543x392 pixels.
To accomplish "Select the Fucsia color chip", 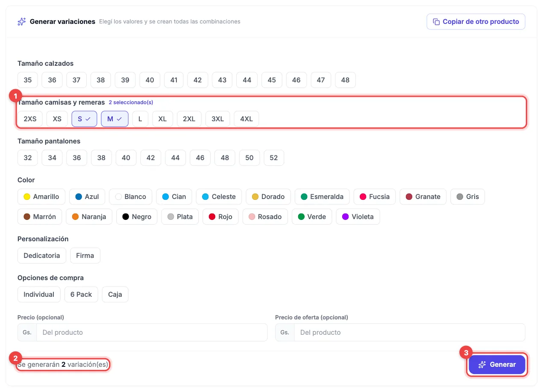I will click(x=374, y=197).
